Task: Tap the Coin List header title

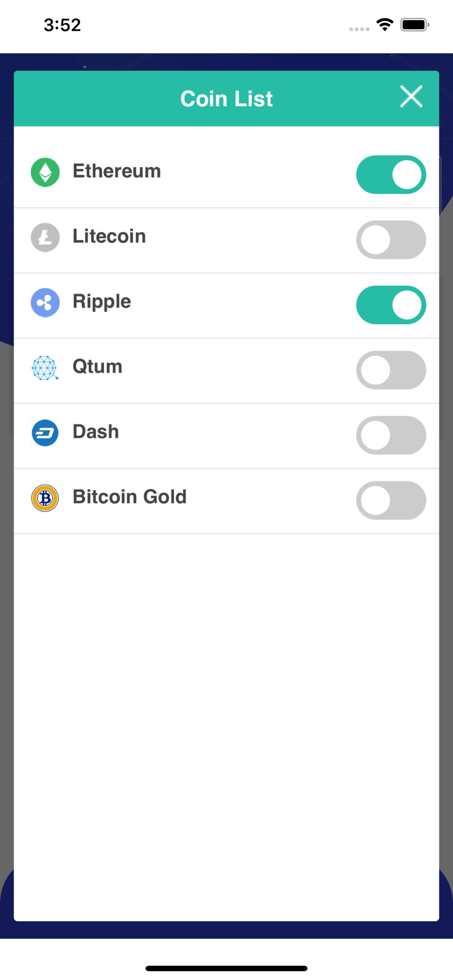Action: tap(226, 99)
